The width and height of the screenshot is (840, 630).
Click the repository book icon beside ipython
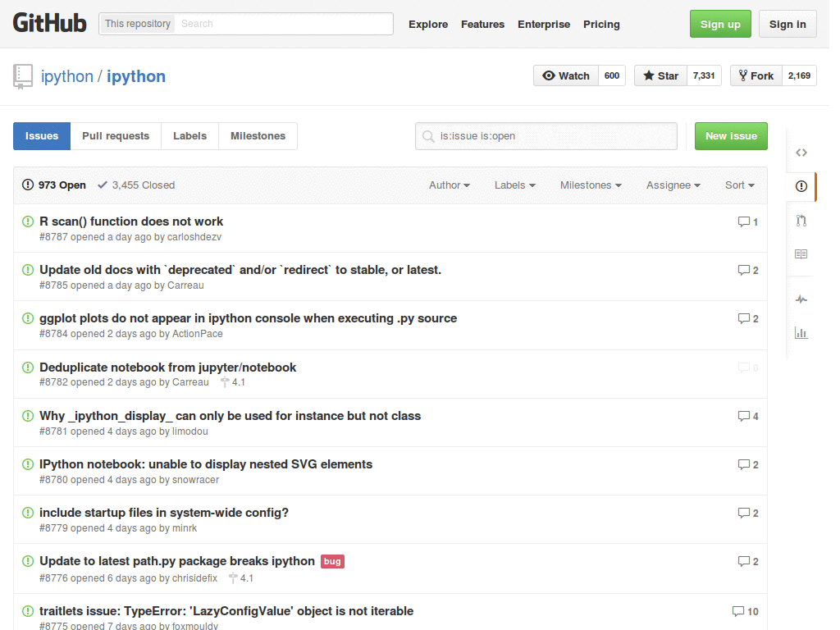coord(22,76)
